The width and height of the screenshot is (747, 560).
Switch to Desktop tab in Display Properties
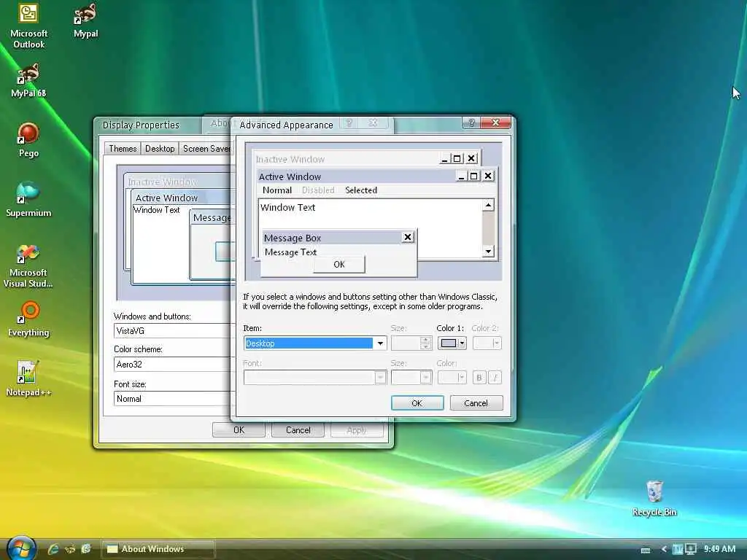(x=160, y=149)
